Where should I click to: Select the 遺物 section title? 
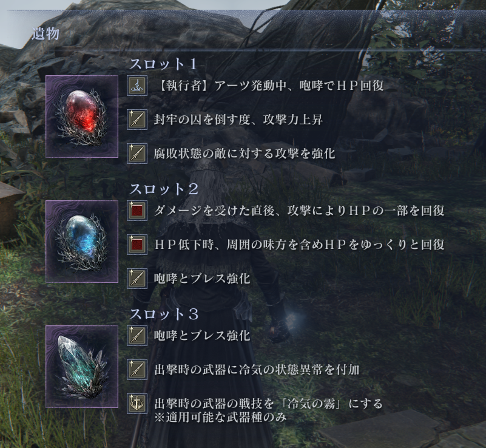(x=46, y=34)
